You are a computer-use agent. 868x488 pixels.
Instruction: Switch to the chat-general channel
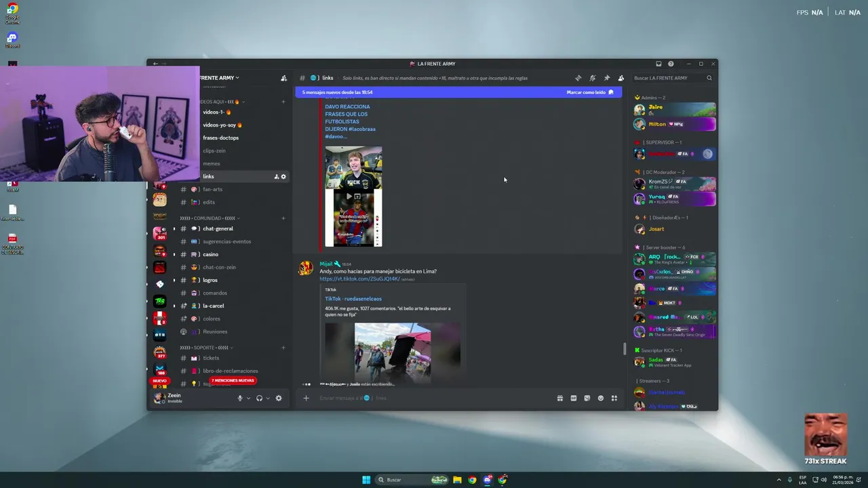click(233, 228)
